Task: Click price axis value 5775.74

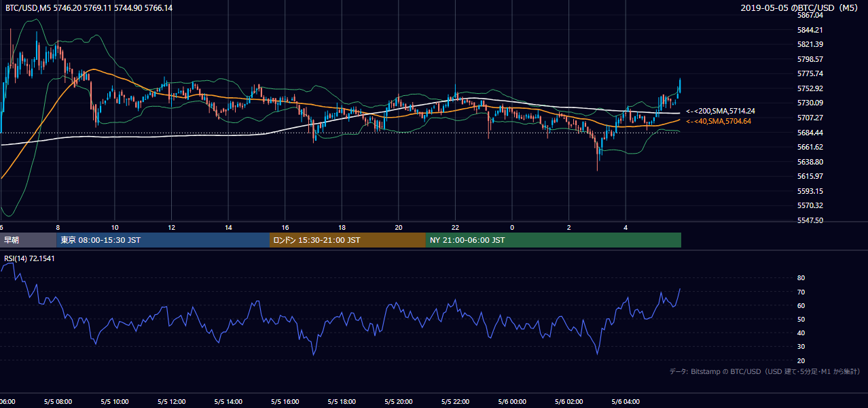Action: point(810,73)
